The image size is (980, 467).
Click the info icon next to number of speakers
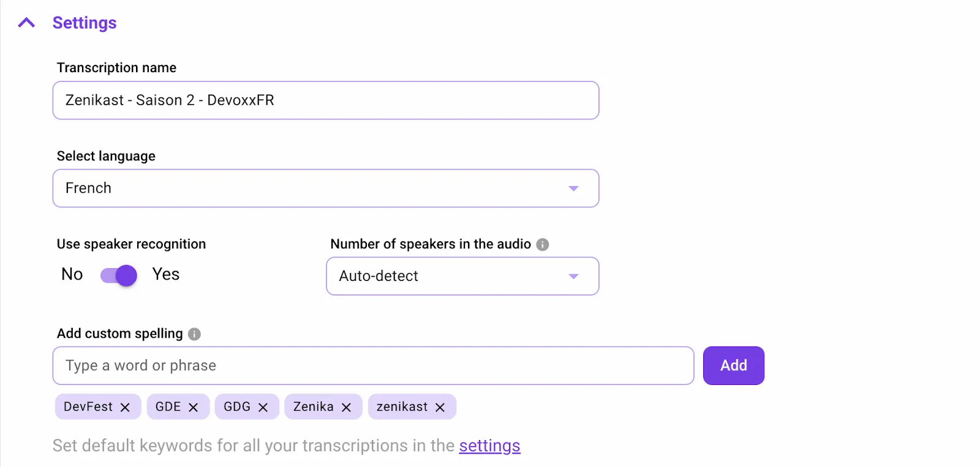tap(542, 244)
